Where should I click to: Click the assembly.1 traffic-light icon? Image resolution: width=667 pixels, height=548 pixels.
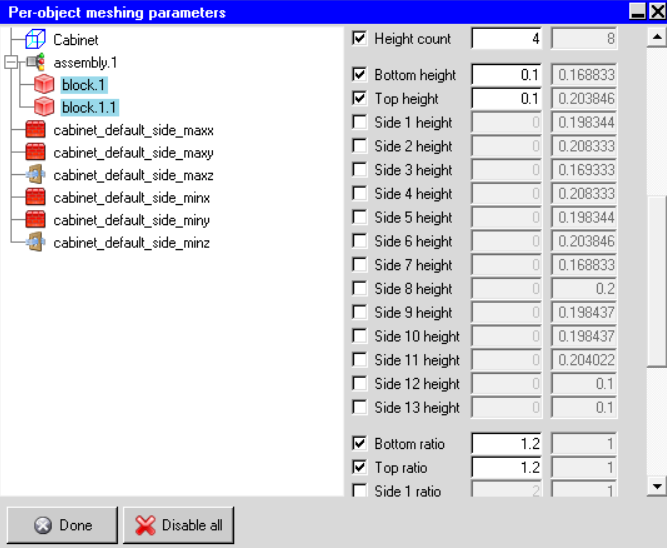[36, 62]
